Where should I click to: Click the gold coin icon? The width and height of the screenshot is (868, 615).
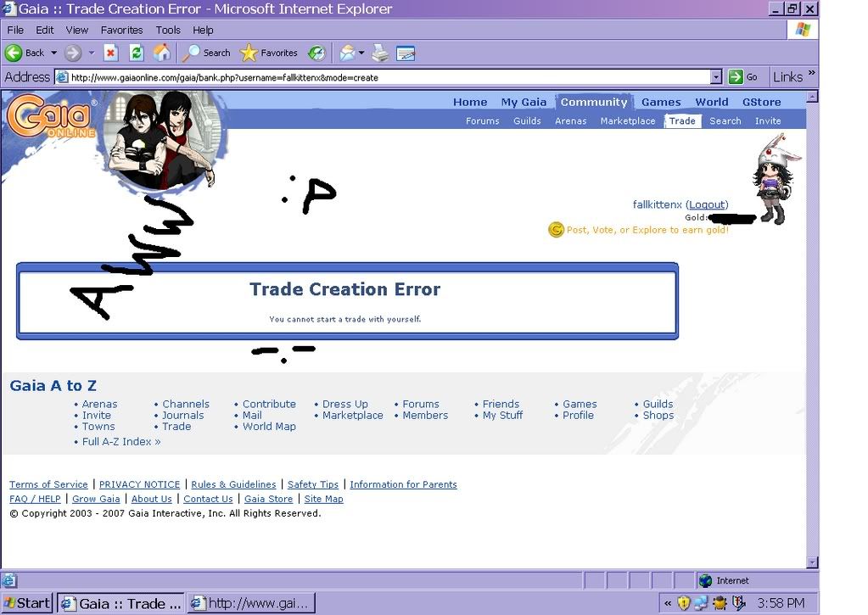pyautogui.click(x=556, y=229)
